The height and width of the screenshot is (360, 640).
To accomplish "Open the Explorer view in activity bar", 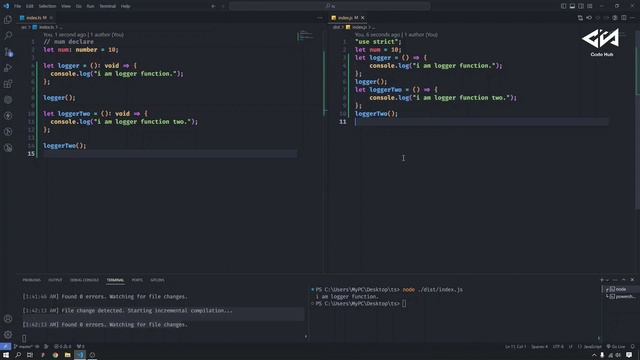I will click(x=8, y=20).
